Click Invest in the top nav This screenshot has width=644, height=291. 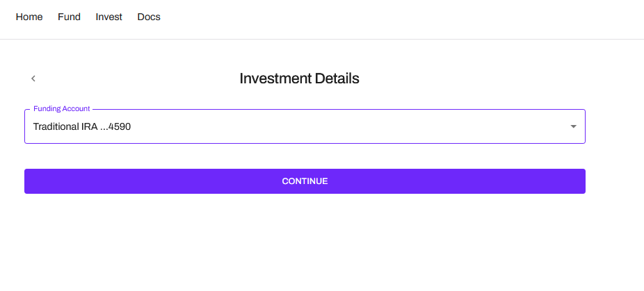coord(108,17)
